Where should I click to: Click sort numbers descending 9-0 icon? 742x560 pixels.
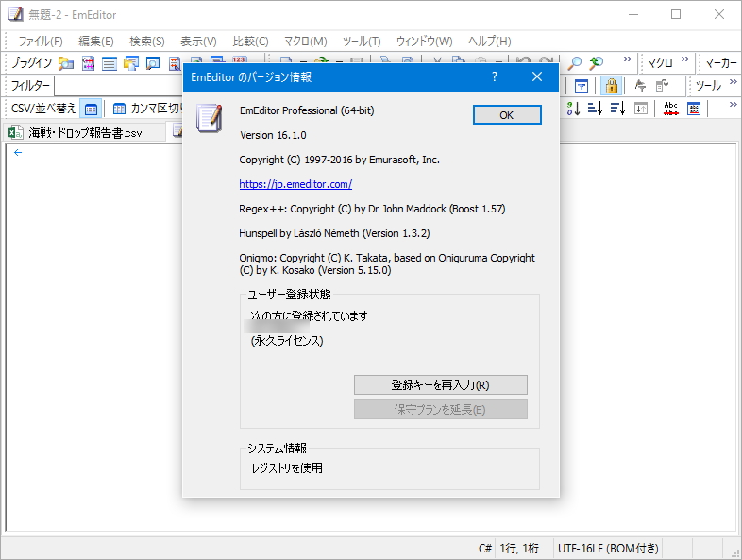[573, 109]
